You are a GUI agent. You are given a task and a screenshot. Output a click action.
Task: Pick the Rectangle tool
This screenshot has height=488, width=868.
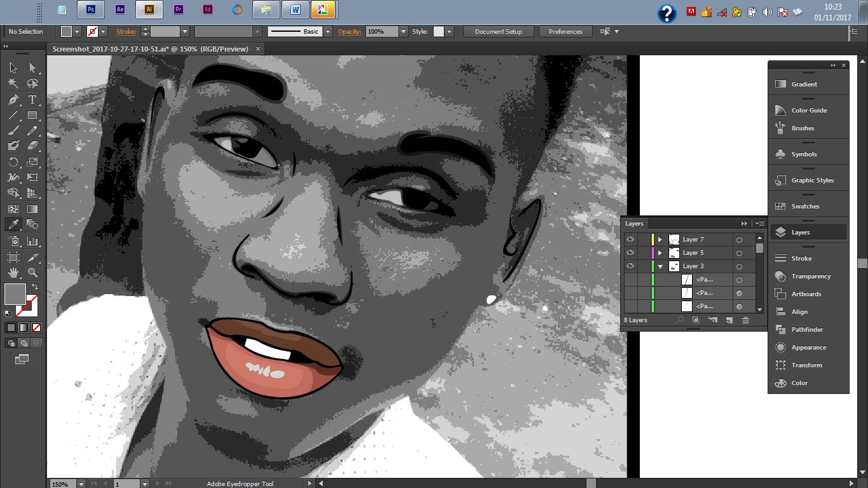[32, 115]
